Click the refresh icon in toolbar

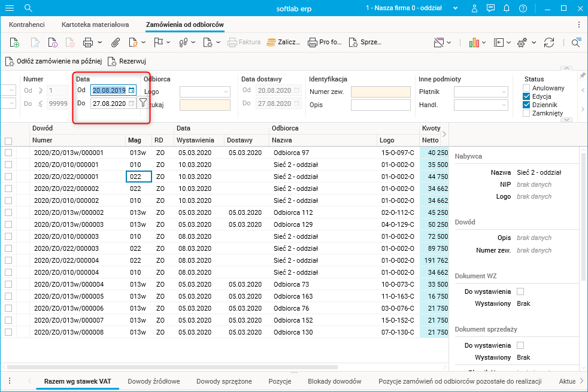[549, 42]
